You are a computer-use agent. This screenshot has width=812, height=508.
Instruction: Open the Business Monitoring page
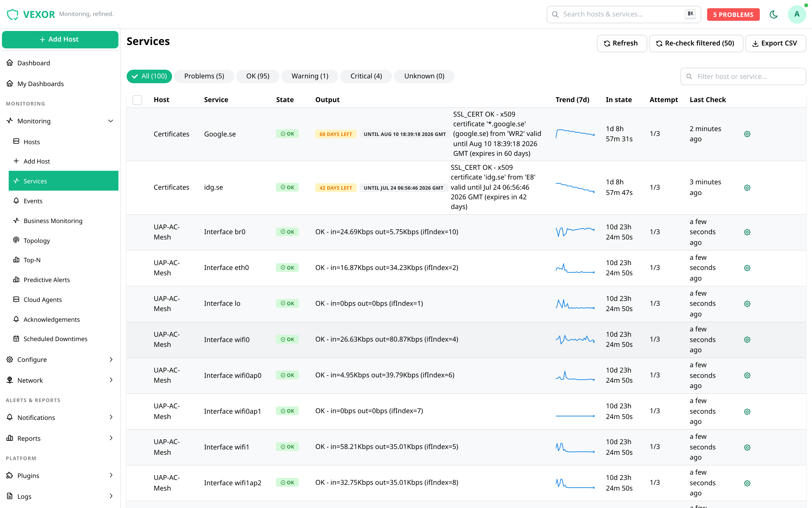63,220
